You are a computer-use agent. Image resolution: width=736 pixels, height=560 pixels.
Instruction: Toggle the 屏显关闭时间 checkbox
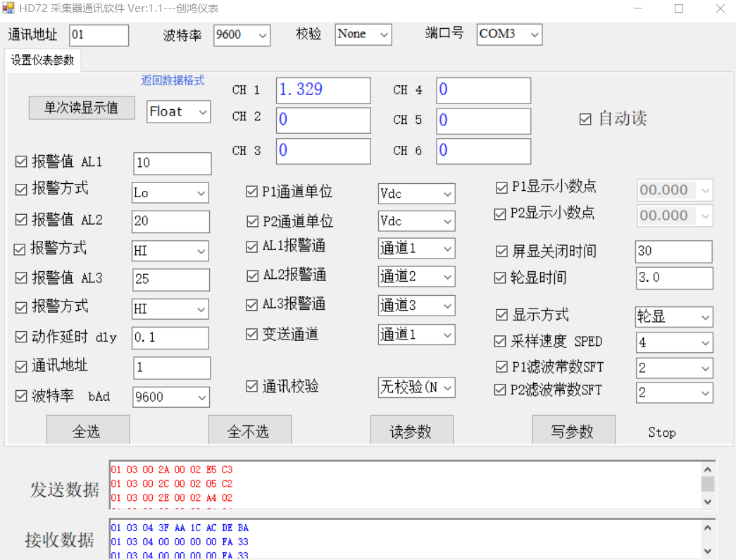[x=501, y=251]
